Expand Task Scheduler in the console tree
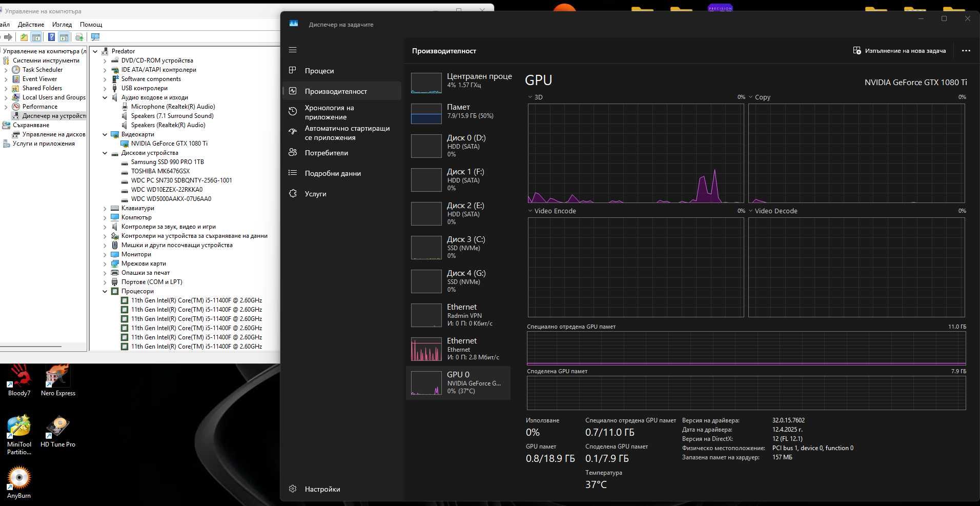The width and height of the screenshot is (980, 506). click(x=6, y=70)
